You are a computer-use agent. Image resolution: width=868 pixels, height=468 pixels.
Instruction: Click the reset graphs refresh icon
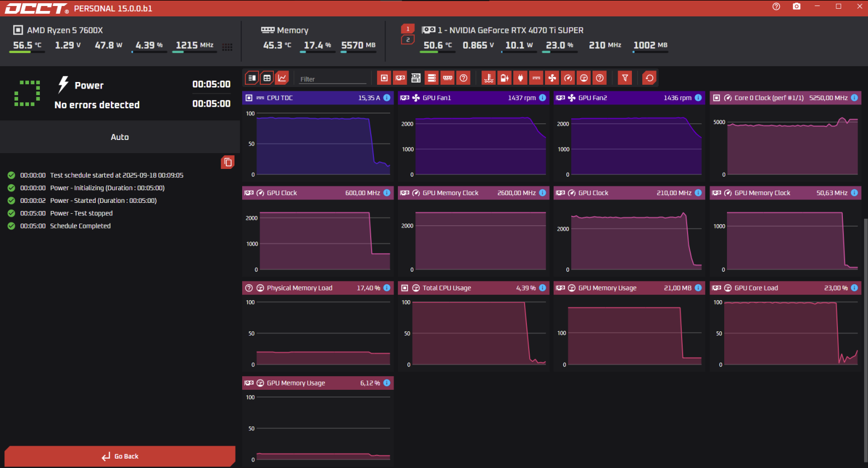click(649, 78)
